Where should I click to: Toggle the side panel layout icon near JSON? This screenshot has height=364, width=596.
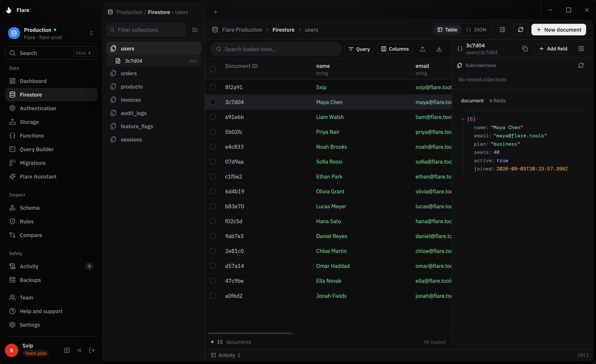[502, 30]
